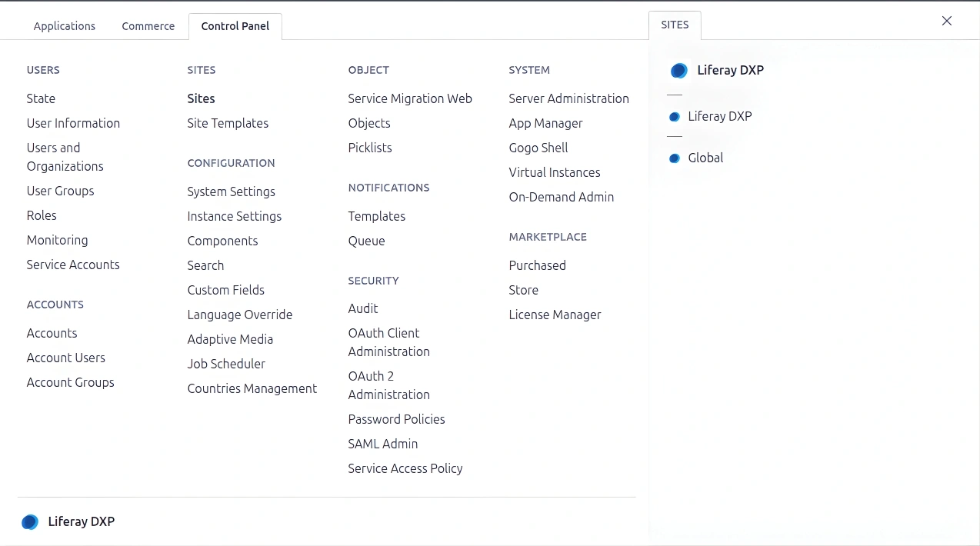Viewport: 980px width, 546px height.
Task: Open Objects under Object section
Action: [x=369, y=123]
